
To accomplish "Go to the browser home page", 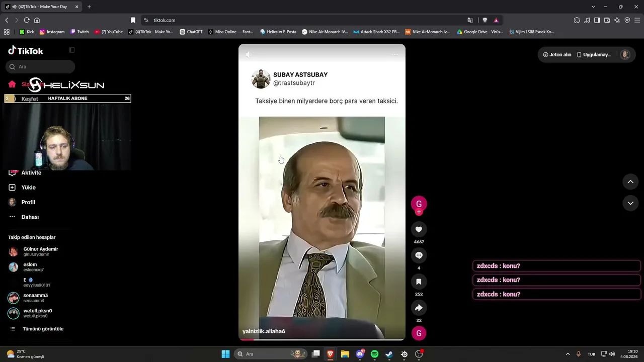I will [37, 20].
